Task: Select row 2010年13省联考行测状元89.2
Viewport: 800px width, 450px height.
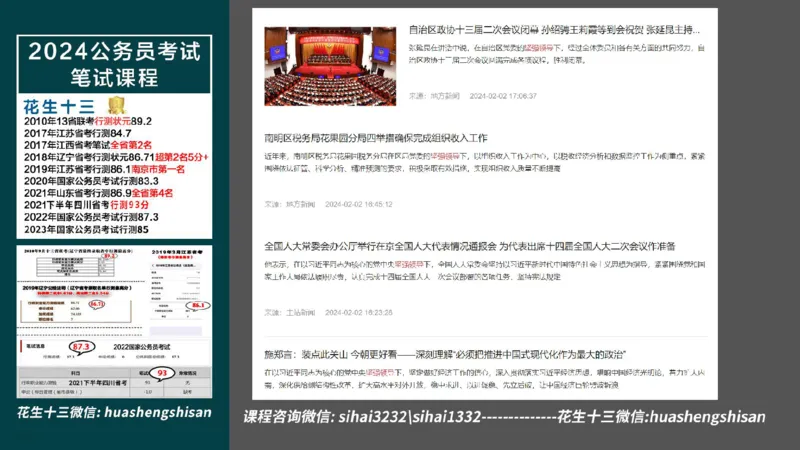Action: click(x=88, y=121)
